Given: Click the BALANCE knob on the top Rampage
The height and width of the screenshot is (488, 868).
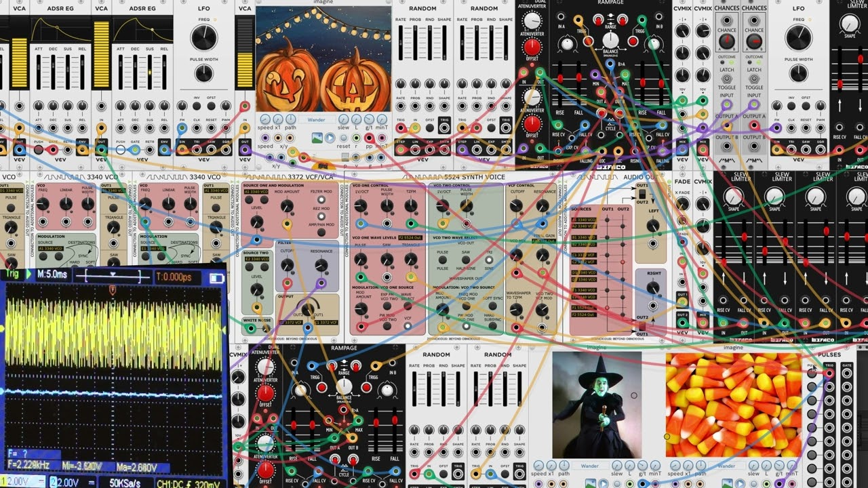Looking at the screenshot, I should (610, 41).
